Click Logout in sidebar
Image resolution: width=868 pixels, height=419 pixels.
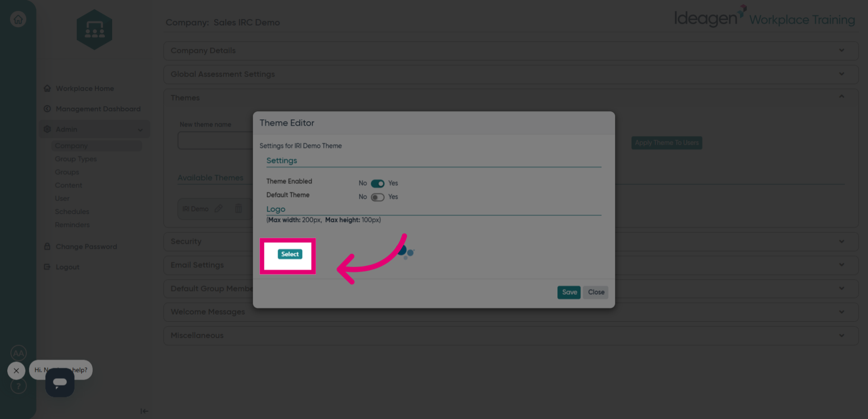pyautogui.click(x=67, y=267)
